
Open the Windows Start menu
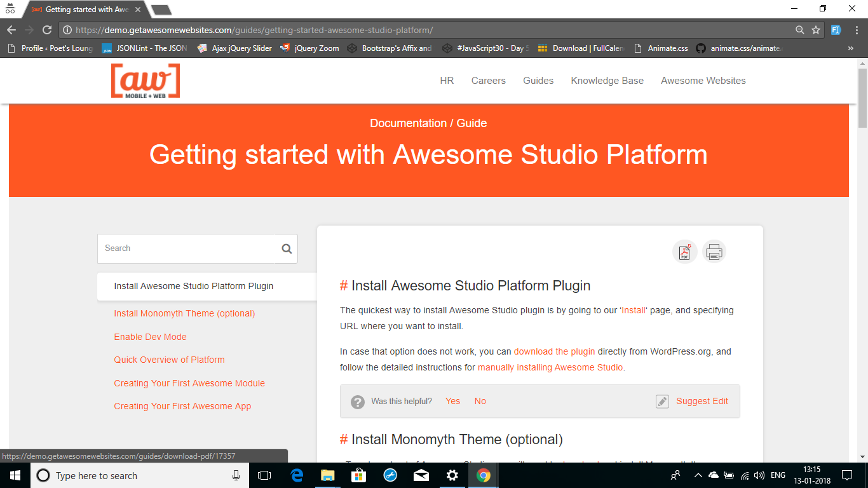(x=15, y=475)
